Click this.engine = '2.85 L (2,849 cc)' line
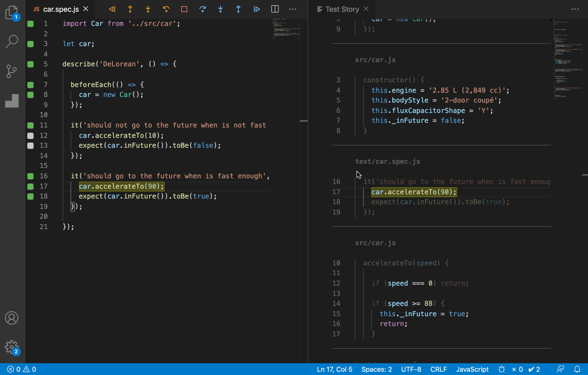The height and width of the screenshot is (375, 588). click(440, 90)
